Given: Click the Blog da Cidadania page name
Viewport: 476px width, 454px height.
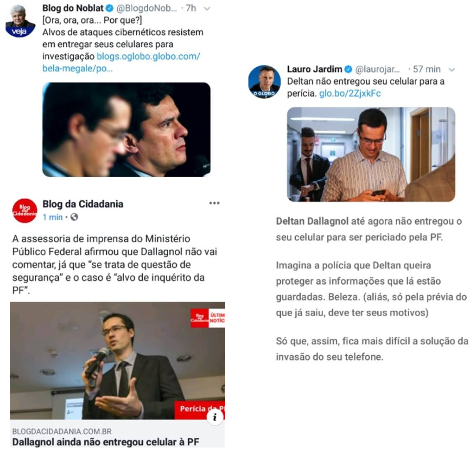Looking at the screenshot, I should click(83, 204).
